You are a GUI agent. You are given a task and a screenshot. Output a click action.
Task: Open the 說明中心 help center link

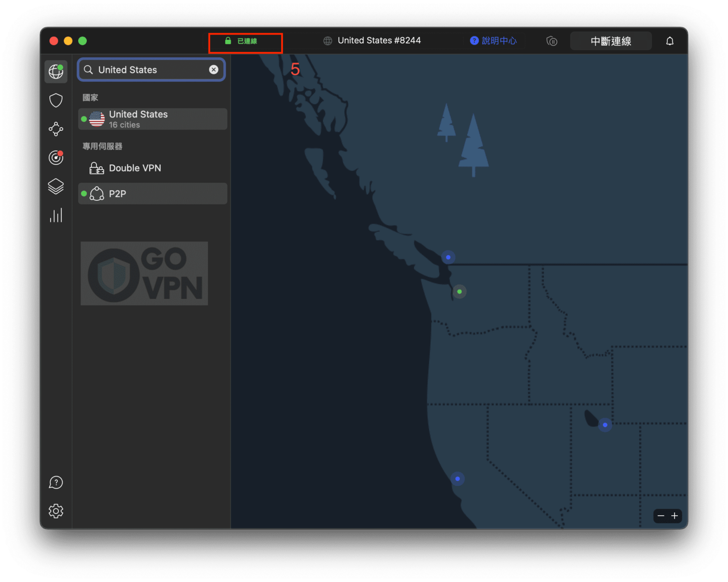tap(493, 41)
